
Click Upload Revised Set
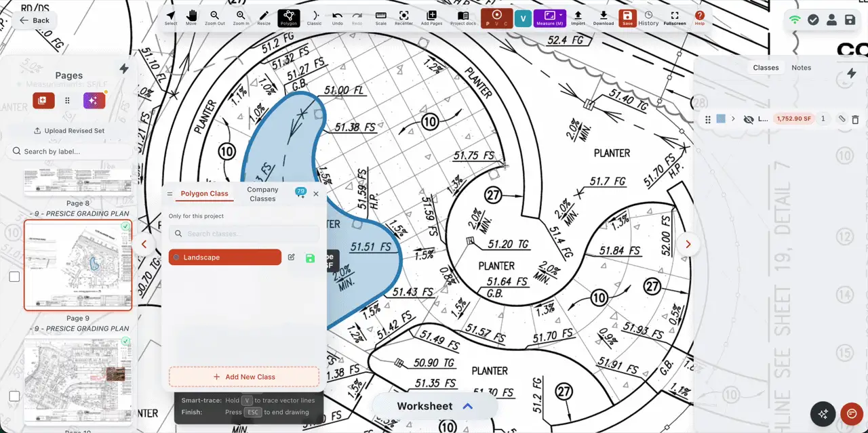[x=68, y=131]
